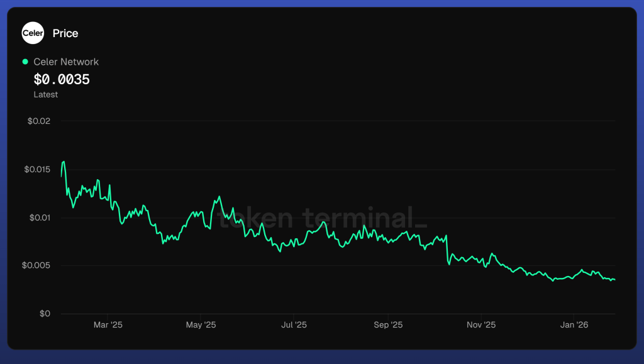Viewport: 644px width, 364px height.
Task: Select the 'Price' chart title
Action: click(65, 33)
